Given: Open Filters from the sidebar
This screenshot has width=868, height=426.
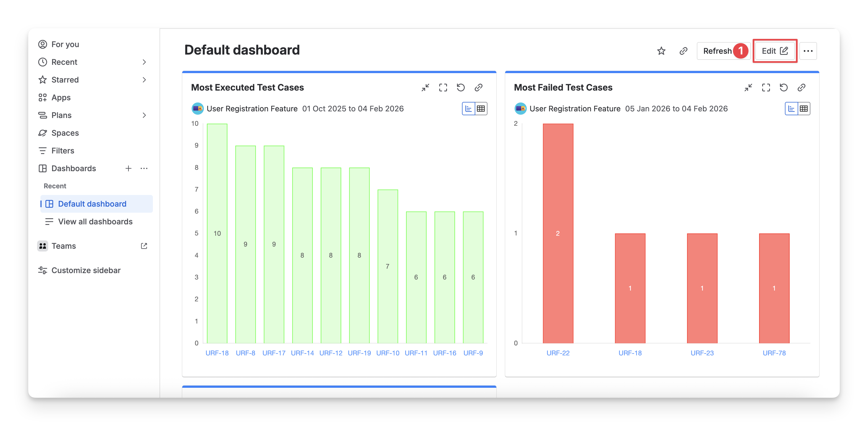Looking at the screenshot, I should pyautogui.click(x=63, y=151).
